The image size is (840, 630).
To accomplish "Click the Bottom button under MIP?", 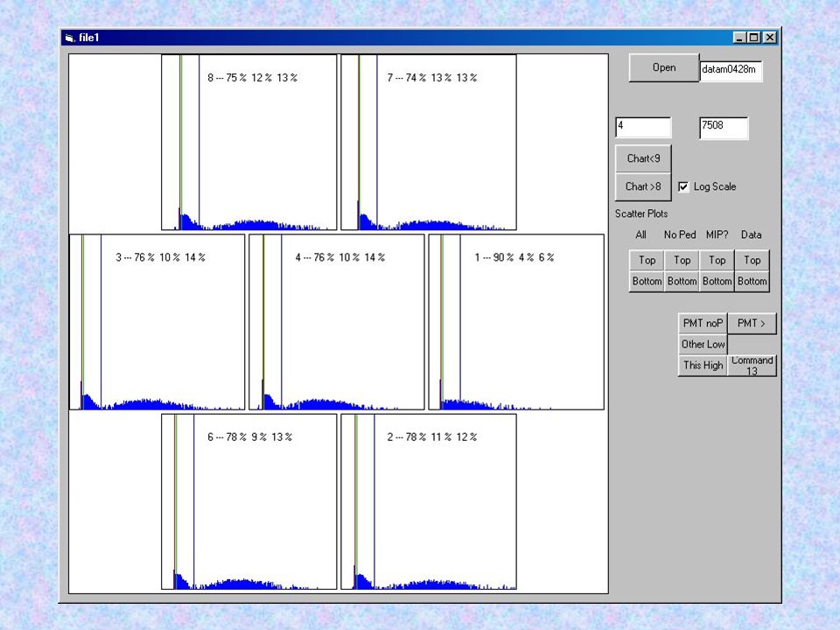I will pos(717,281).
